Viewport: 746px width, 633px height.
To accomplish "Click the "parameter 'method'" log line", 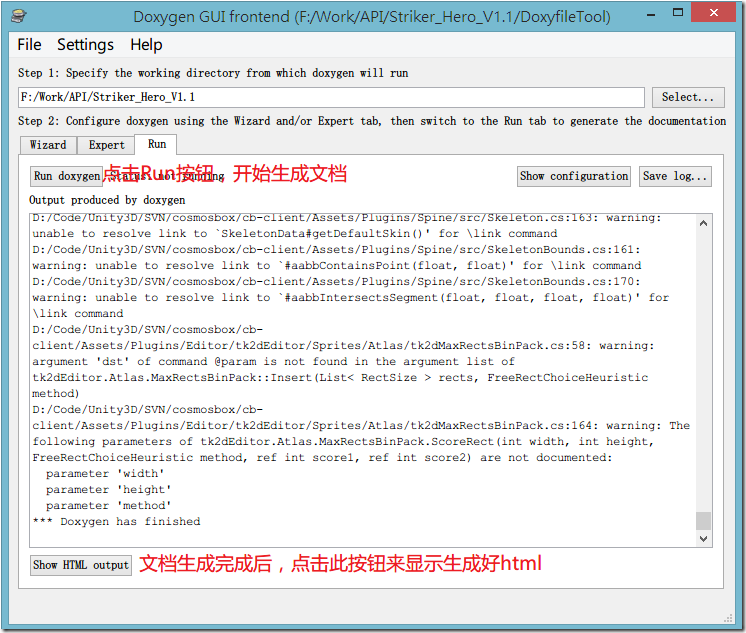I will (108, 505).
